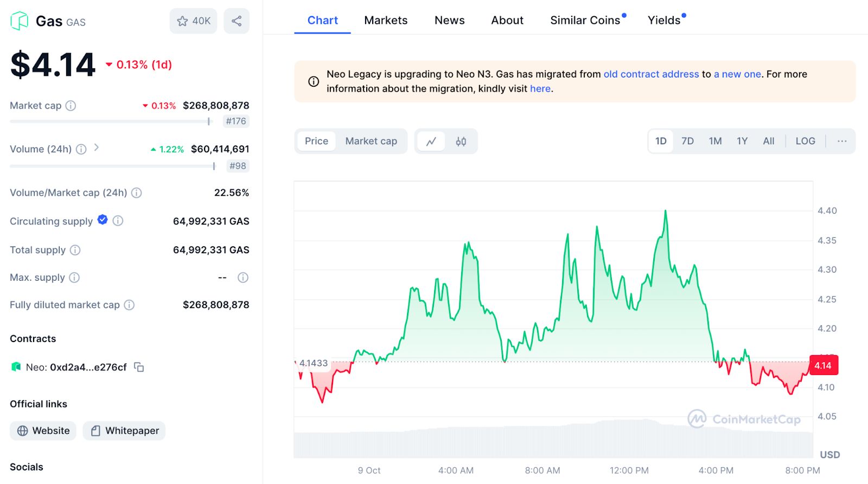Screen dimensions: 868x484
Task: Expand the Volume (24h) chevron
Action: click(x=97, y=147)
